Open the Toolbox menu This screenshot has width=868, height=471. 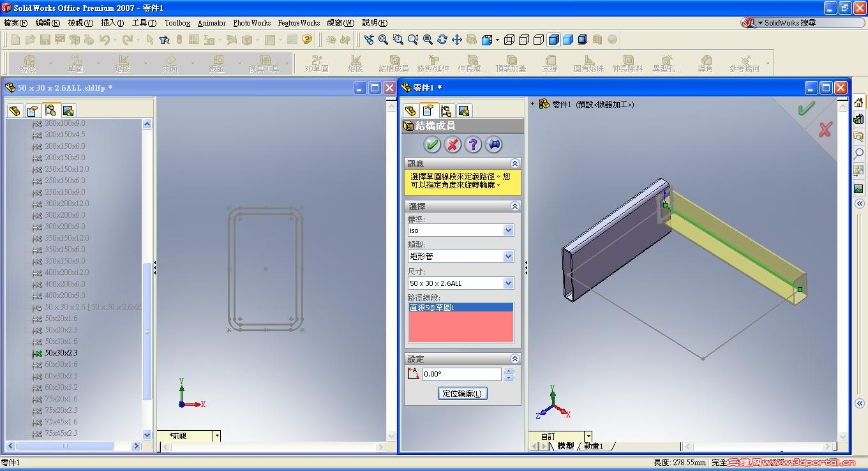click(x=177, y=23)
